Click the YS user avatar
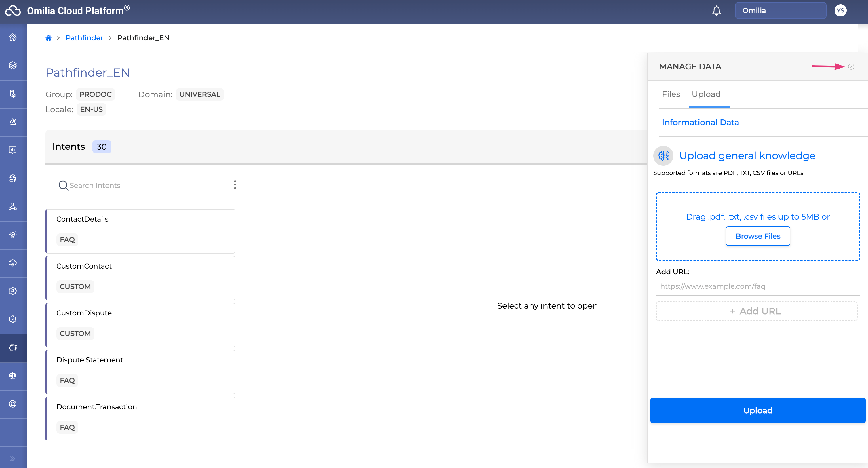The width and height of the screenshot is (868, 468). pyautogui.click(x=840, y=10)
